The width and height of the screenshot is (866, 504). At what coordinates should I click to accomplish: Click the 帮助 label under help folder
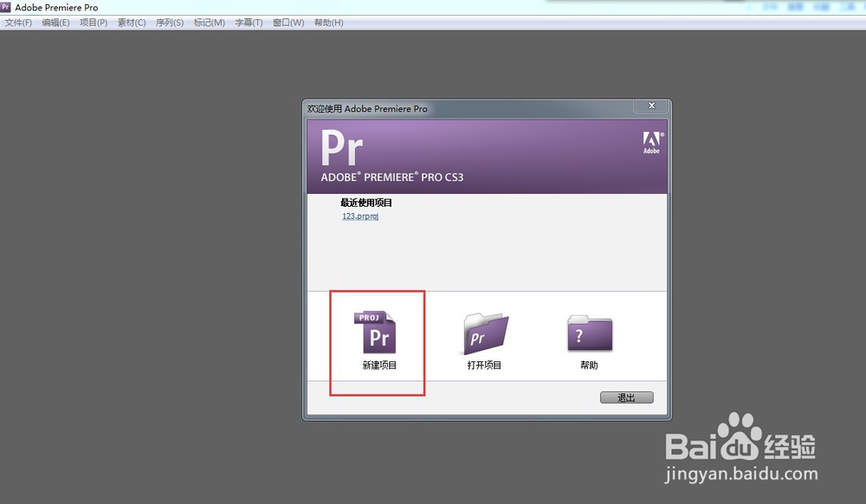coord(589,365)
